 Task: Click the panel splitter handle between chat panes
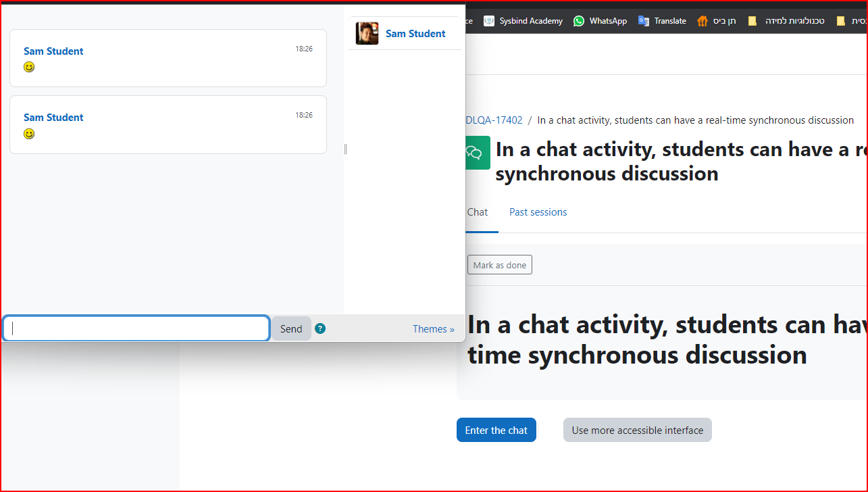click(x=345, y=149)
